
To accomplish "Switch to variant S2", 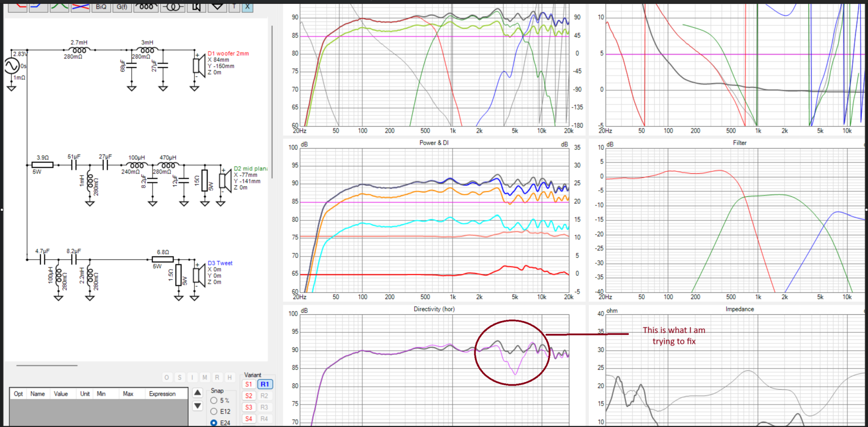I will (249, 396).
